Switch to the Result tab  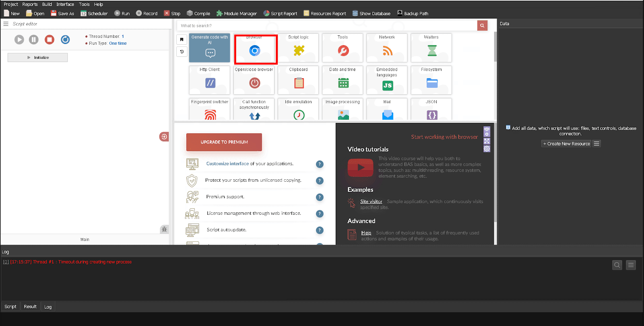[30, 307]
